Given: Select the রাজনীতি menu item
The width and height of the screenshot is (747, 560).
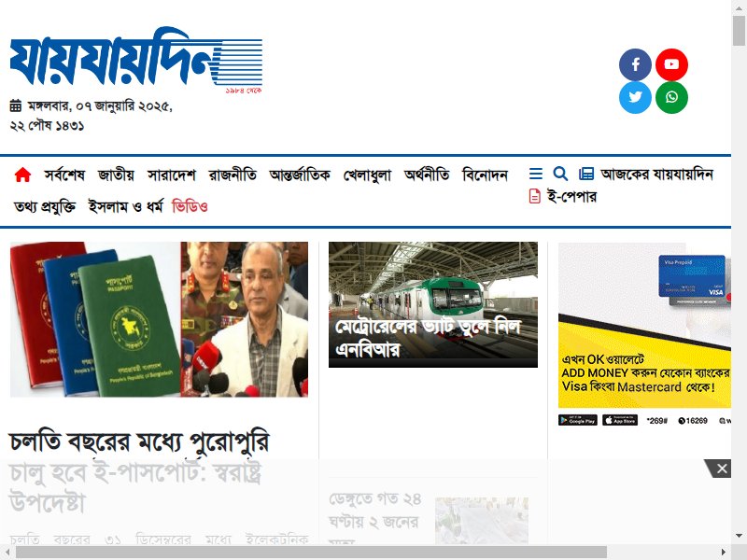Looking at the screenshot, I should tap(233, 175).
